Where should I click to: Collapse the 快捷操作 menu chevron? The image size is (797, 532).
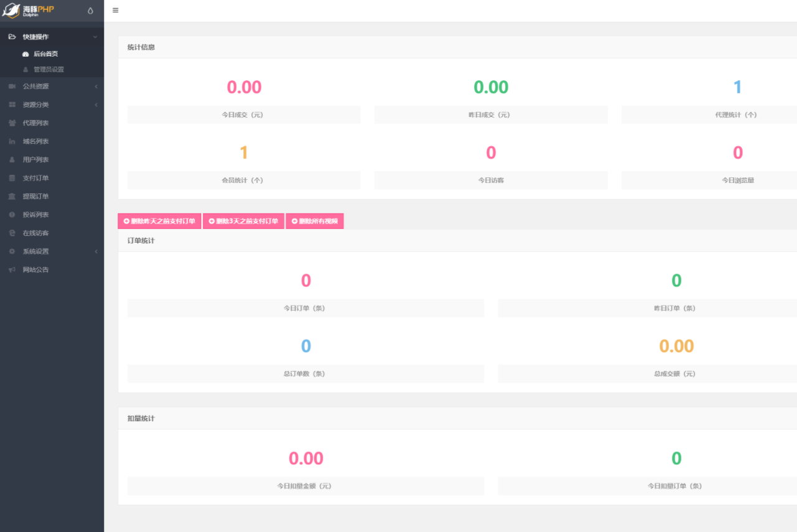95,37
